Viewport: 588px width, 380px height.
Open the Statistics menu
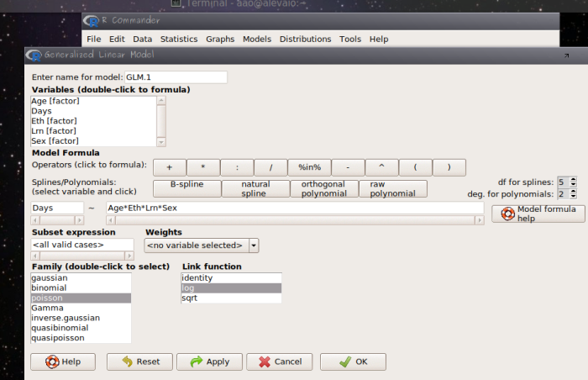(x=178, y=39)
